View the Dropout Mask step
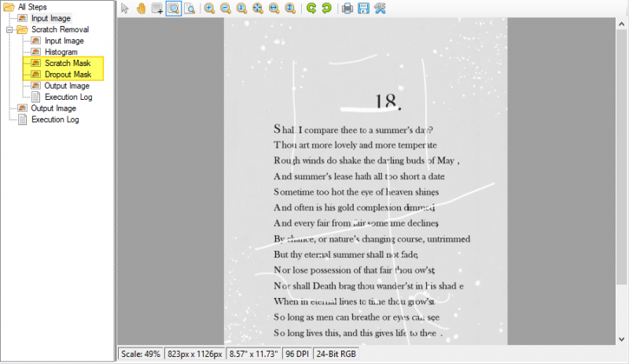This screenshot has width=629, height=364. (x=68, y=74)
